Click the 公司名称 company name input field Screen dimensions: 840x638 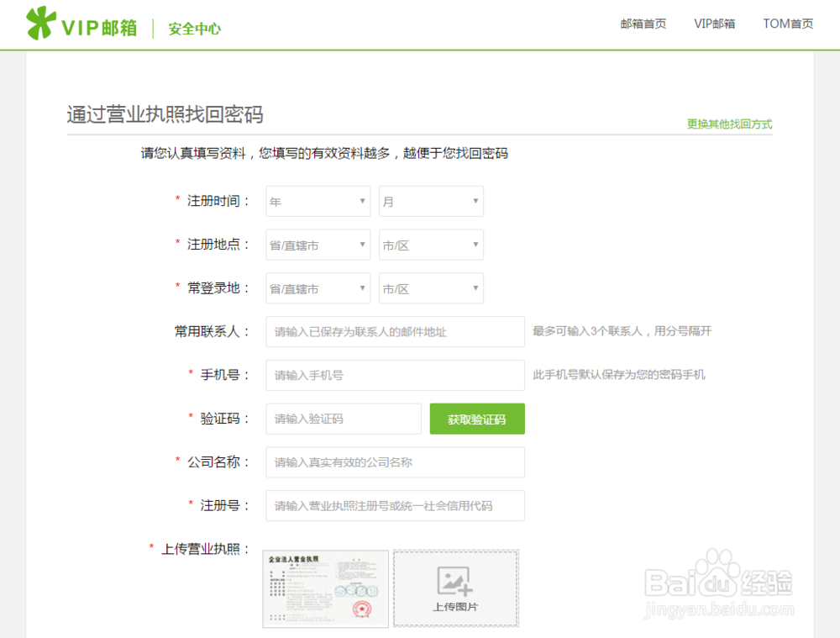tap(395, 462)
